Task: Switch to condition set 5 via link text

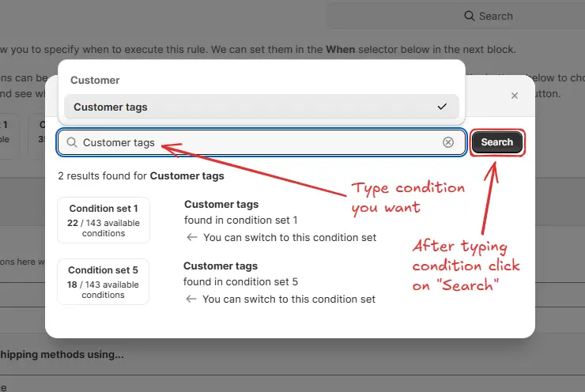Action: [x=289, y=299]
